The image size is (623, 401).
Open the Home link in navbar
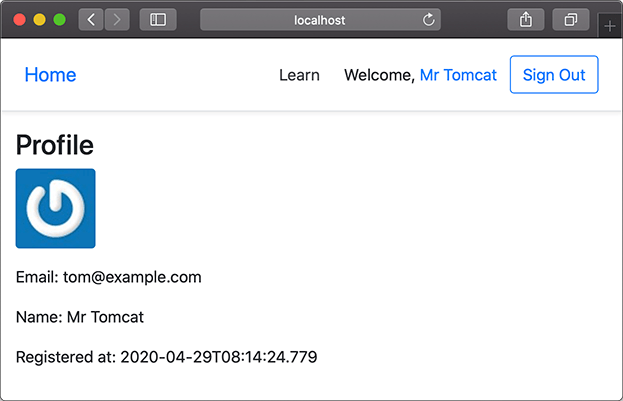50,75
